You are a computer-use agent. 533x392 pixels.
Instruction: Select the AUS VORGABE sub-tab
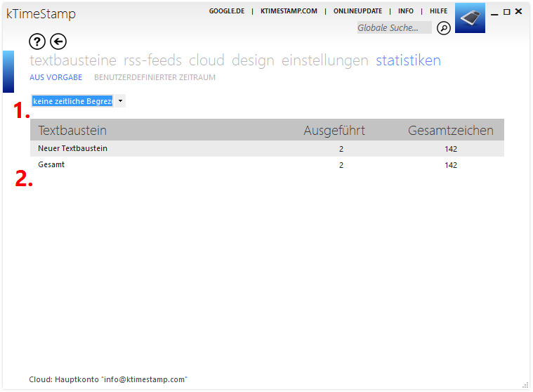coord(55,77)
